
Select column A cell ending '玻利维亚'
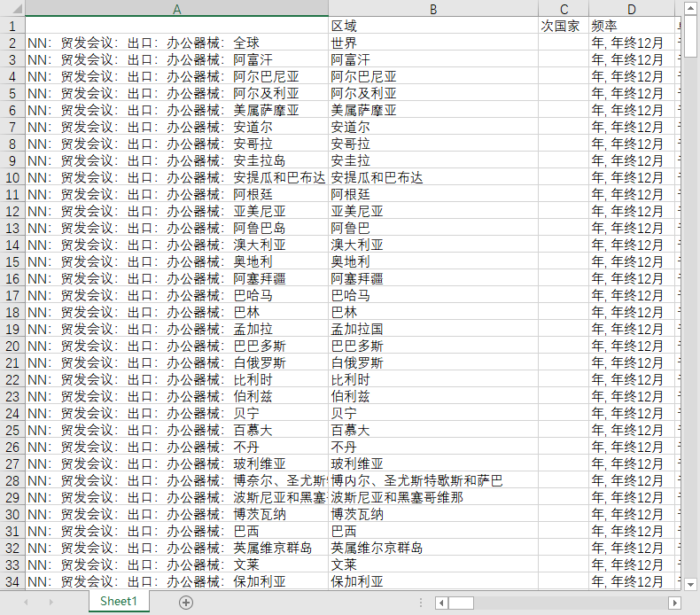click(x=177, y=463)
